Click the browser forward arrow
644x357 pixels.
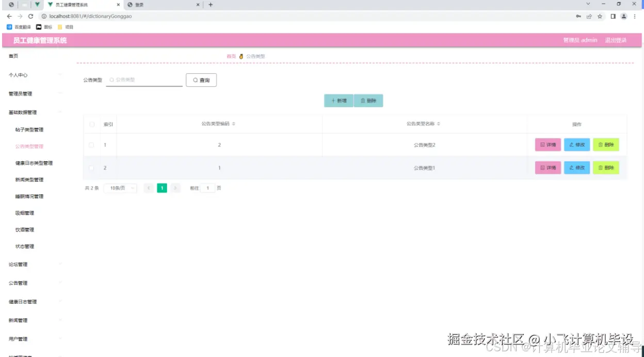20,16
